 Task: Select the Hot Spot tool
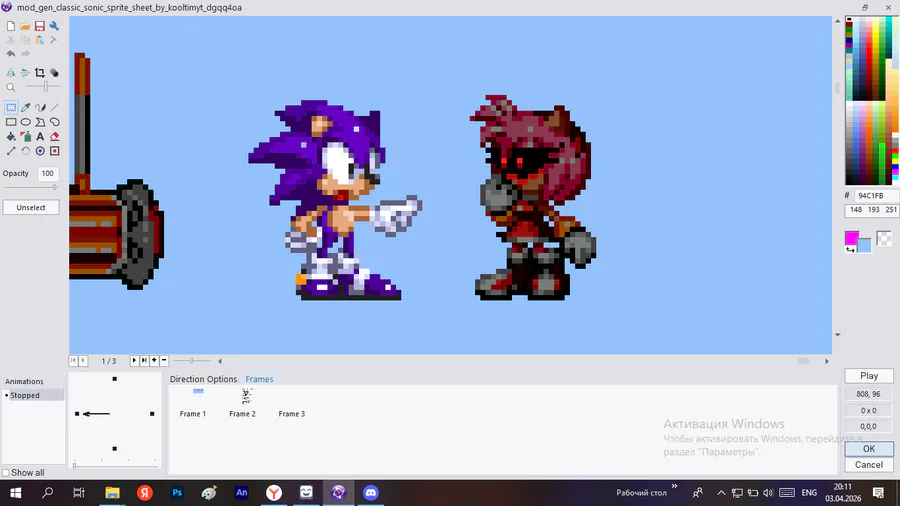pos(40,151)
